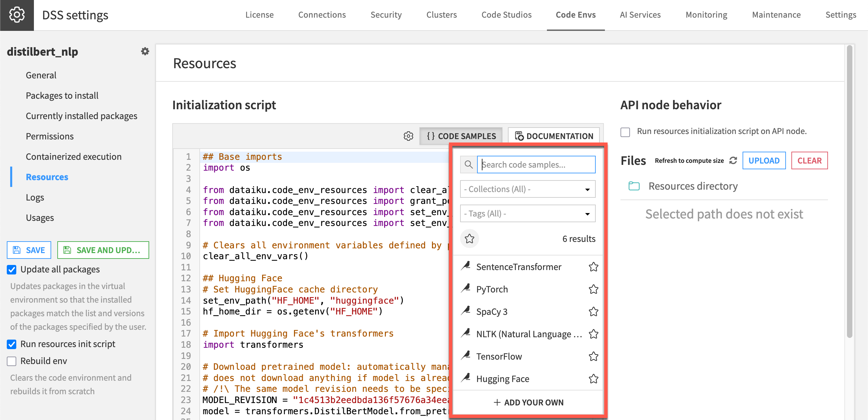Click ADD YOUR OWN code sample
Viewport: 868px width, 420px height.
528,402
